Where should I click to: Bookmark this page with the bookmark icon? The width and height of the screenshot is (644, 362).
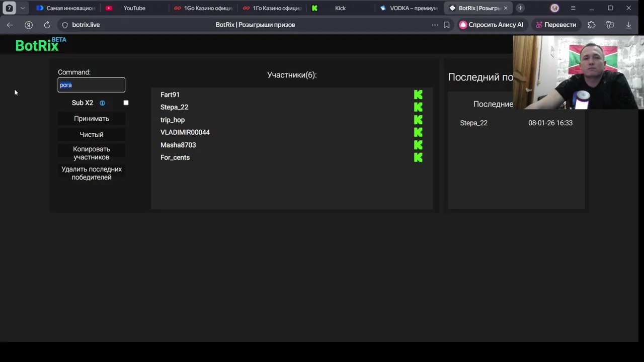(x=446, y=25)
